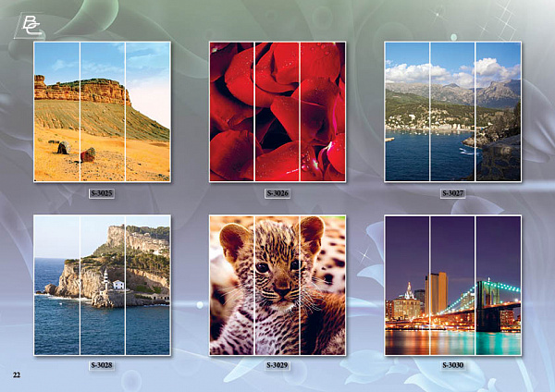Open the desert cliff image S-3025
Image resolution: width=555 pixels, height=392 pixels.
pos(103,112)
